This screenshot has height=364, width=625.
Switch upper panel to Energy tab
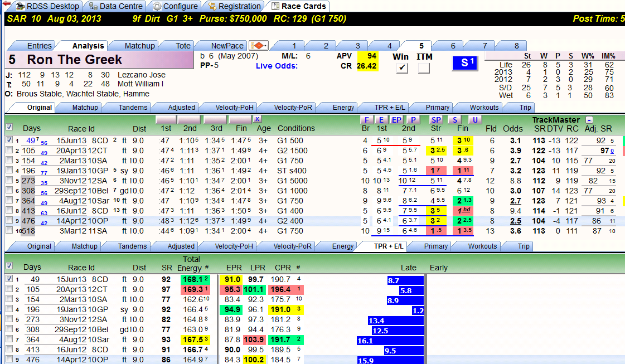pyautogui.click(x=343, y=107)
